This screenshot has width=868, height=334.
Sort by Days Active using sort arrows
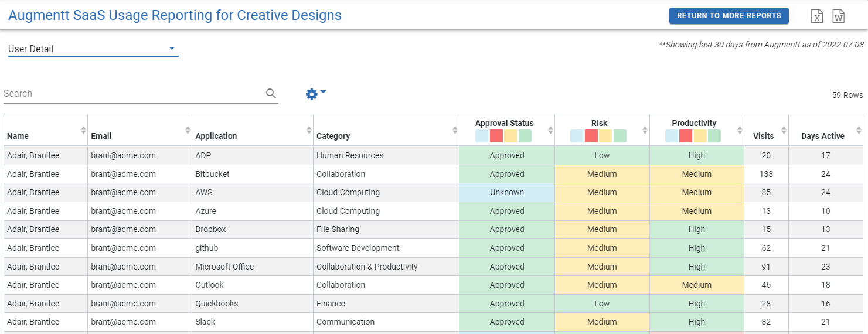point(859,131)
